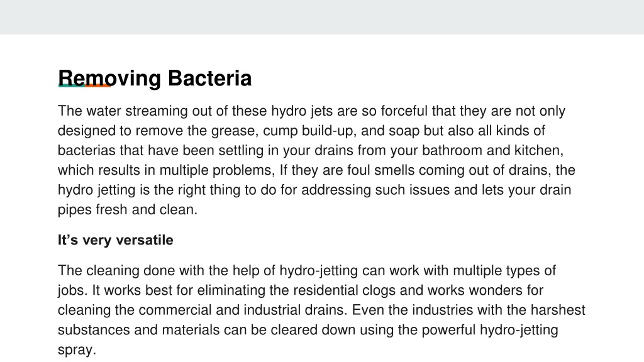Click the gray header bar at top
The height and width of the screenshot is (362, 644).
coord(322,17)
